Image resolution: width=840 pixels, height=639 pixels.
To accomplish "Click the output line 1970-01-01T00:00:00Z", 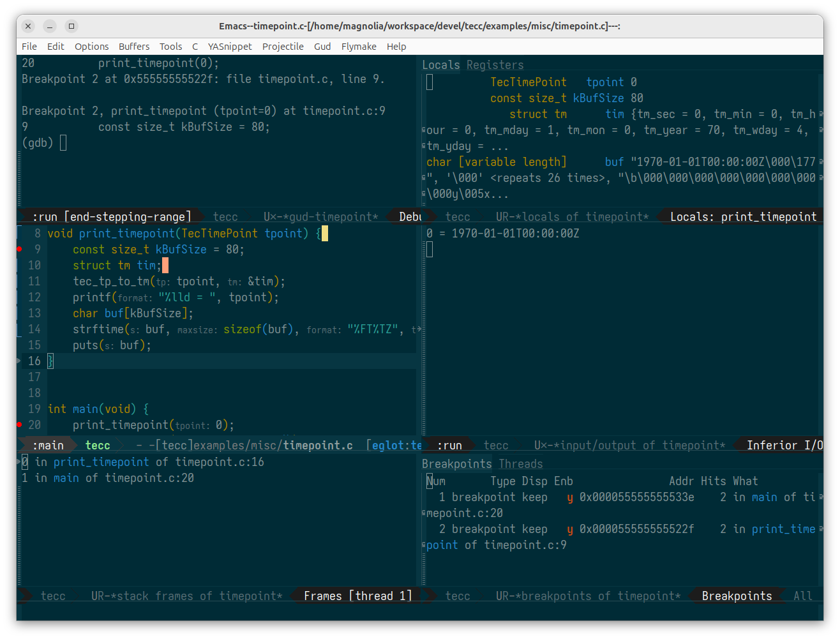I will pyautogui.click(x=503, y=234).
